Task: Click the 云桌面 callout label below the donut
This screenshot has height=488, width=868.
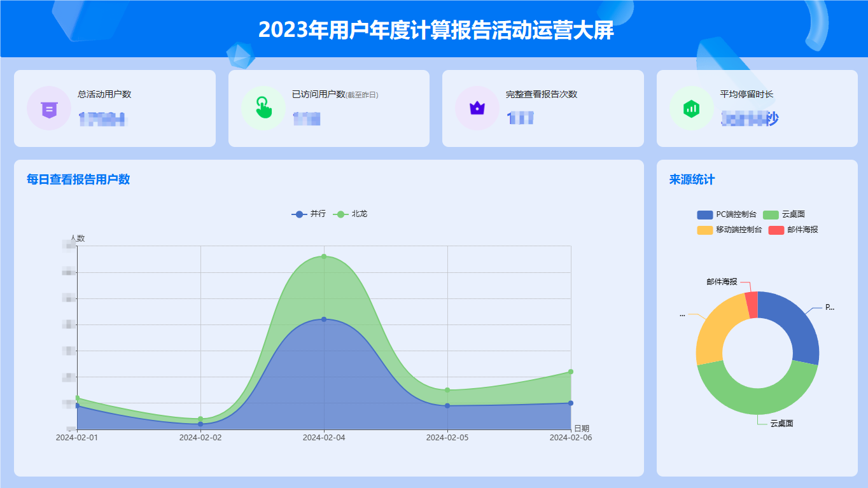Action: [x=781, y=423]
